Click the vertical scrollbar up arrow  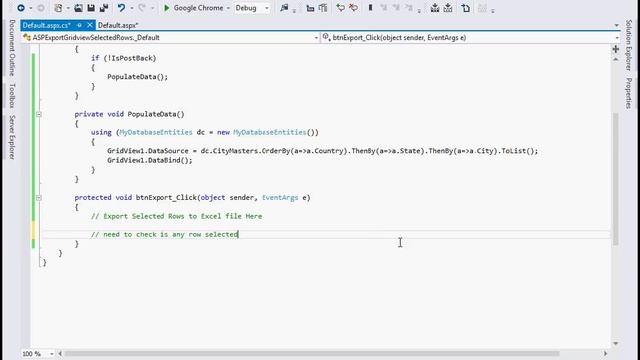(x=616, y=60)
